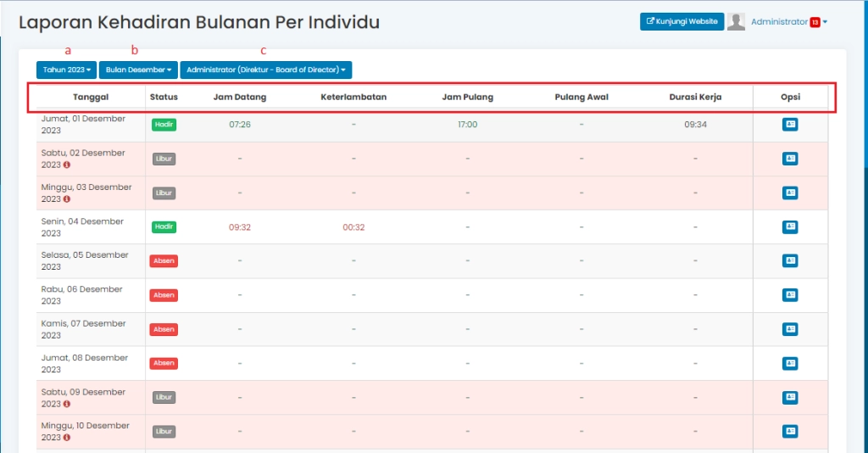Click Hadir badge for Jumat, 01 Desember
This screenshot has width=868, height=453.
pos(164,125)
